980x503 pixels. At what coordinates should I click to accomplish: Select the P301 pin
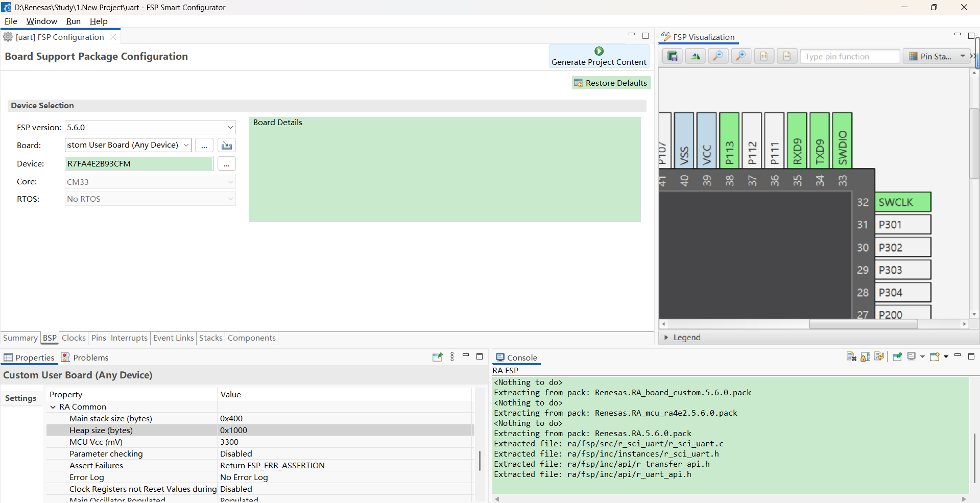[903, 225]
